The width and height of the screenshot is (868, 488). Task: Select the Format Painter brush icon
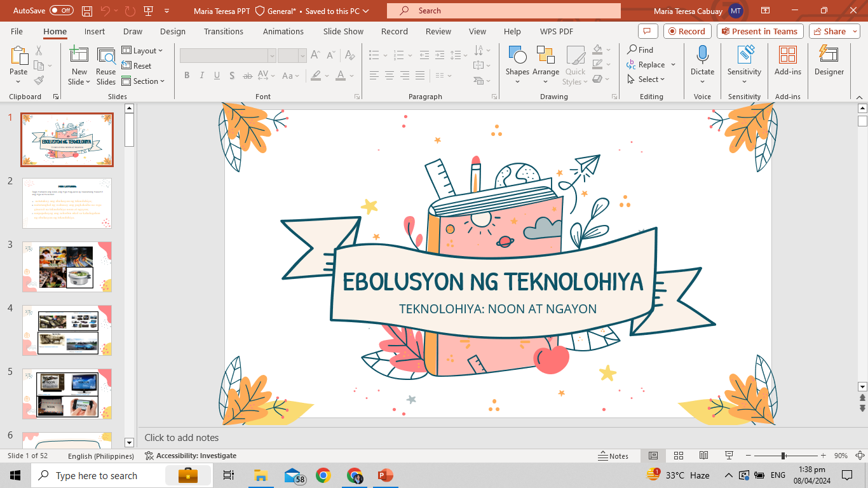pyautogui.click(x=39, y=81)
